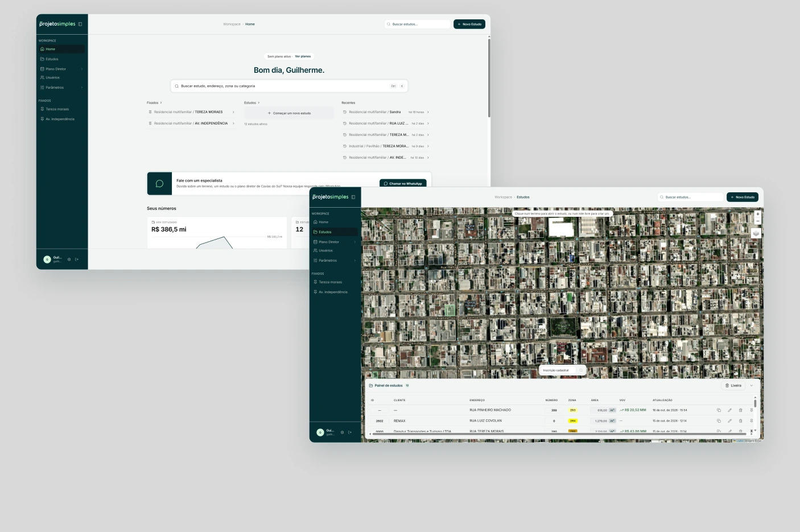Zoom out on the satellite map
The height and width of the screenshot is (532, 800).
(757, 221)
